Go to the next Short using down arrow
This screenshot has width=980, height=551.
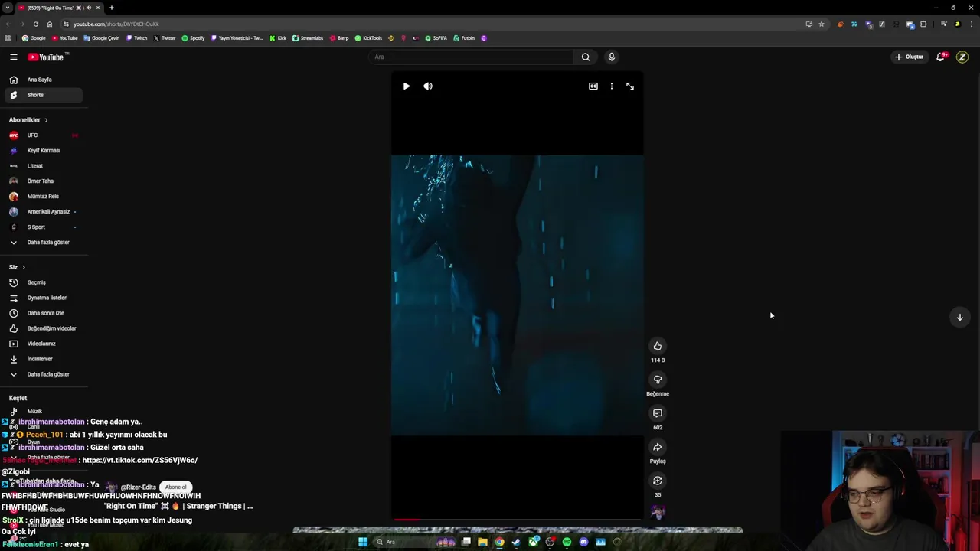click(960, 317)
